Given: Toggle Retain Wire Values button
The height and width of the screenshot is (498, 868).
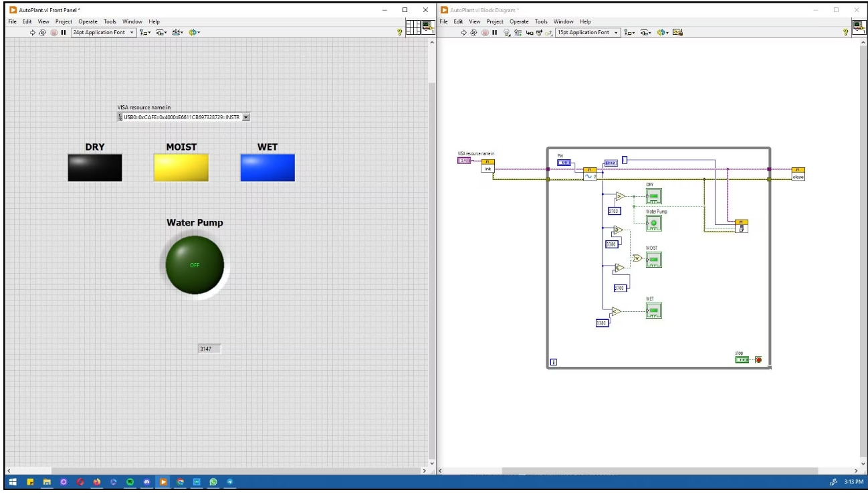Looking at the screenshot, I should point(518,32).
